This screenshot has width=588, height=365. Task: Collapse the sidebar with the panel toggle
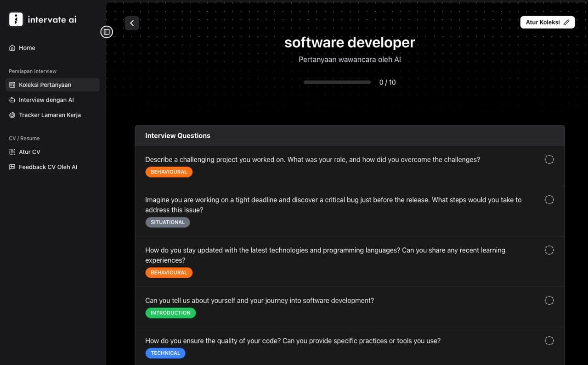tap(107, 32)
